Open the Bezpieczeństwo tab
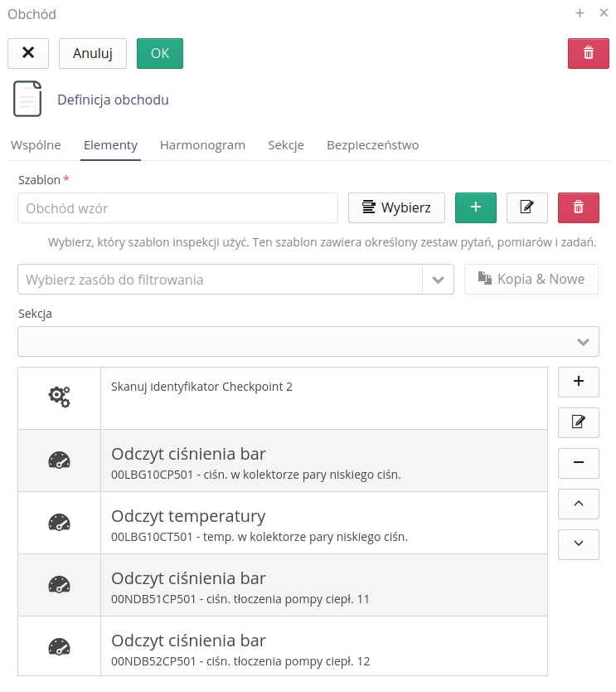Viewport: 616px width, 692px height. click(x=372, y=145)
